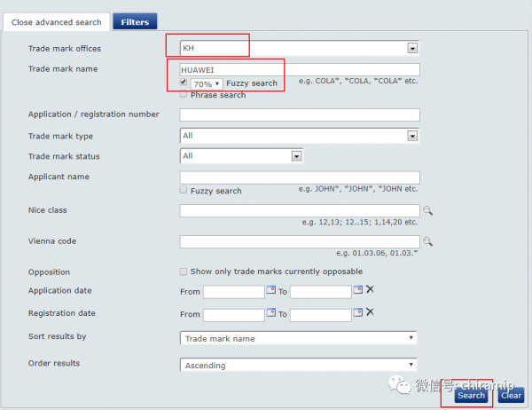Open calendar for Registration date To
The width and height of the screenshot is (532, 410).
coord(358,312)
